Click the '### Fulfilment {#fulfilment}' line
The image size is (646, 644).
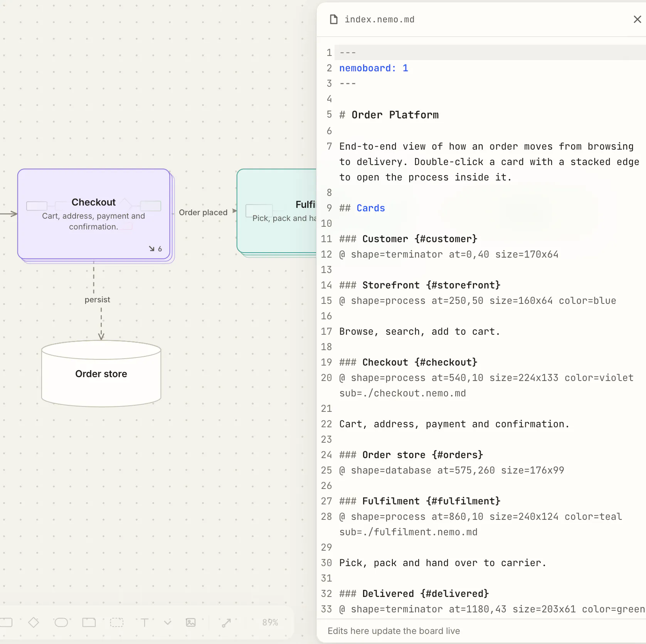coord(420,501)
